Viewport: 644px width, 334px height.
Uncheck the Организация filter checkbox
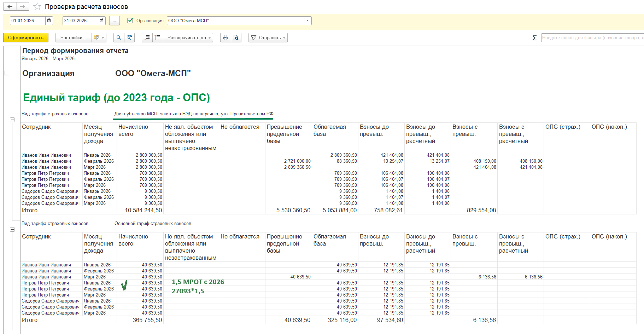[130, 21]
